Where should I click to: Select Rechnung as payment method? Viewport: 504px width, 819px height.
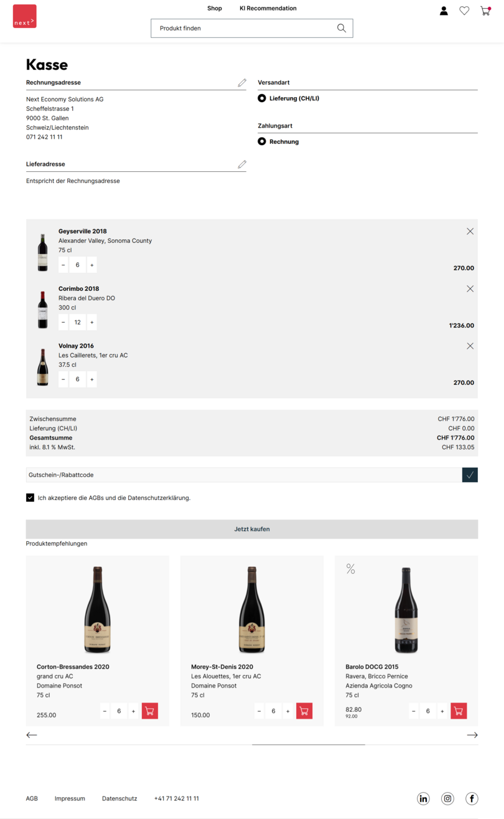[262, 141]
